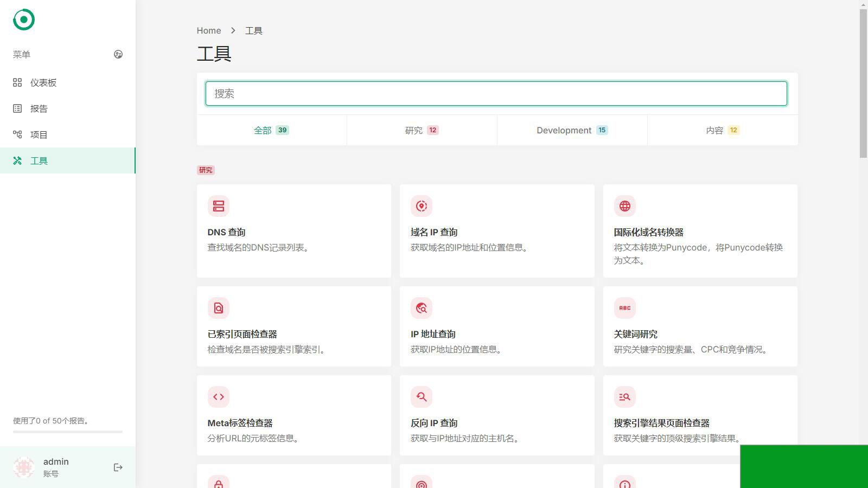
Task: Click the admin avatar image
Action: tap(24, 467)
